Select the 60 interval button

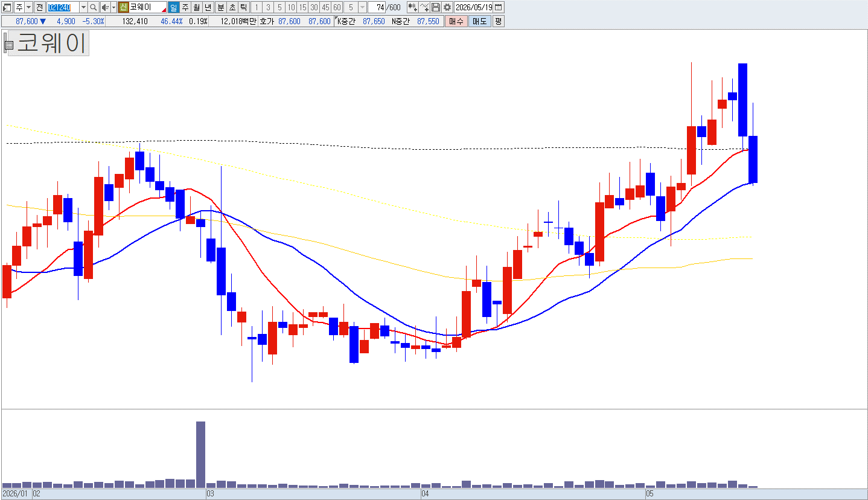coord(337,7)
